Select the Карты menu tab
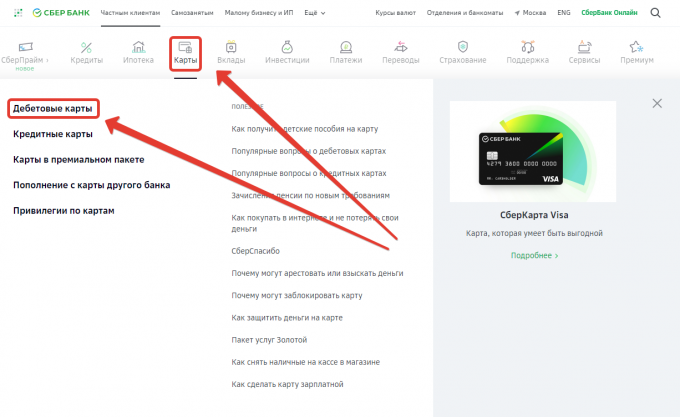 (x=185, y=54)
